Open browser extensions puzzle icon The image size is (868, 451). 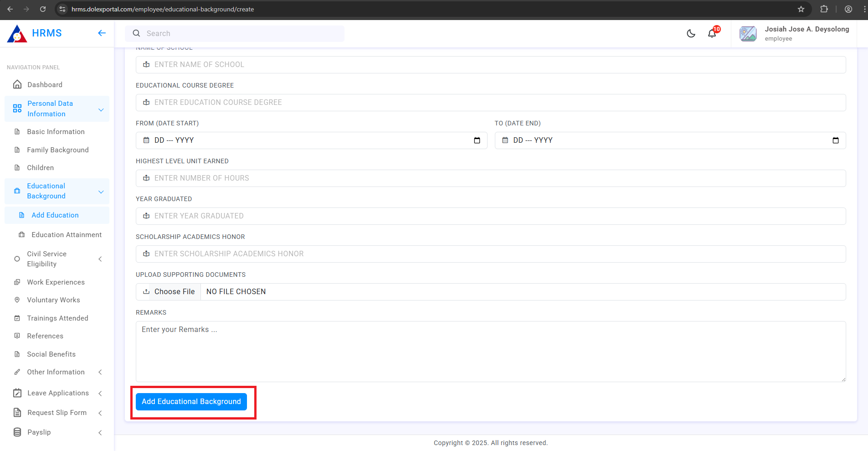[824, 9]
